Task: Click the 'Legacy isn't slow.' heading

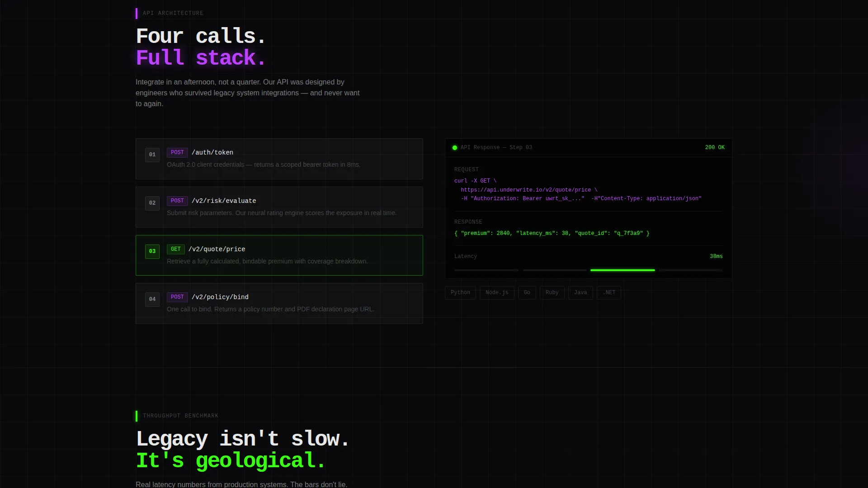Action: (243, 439)
